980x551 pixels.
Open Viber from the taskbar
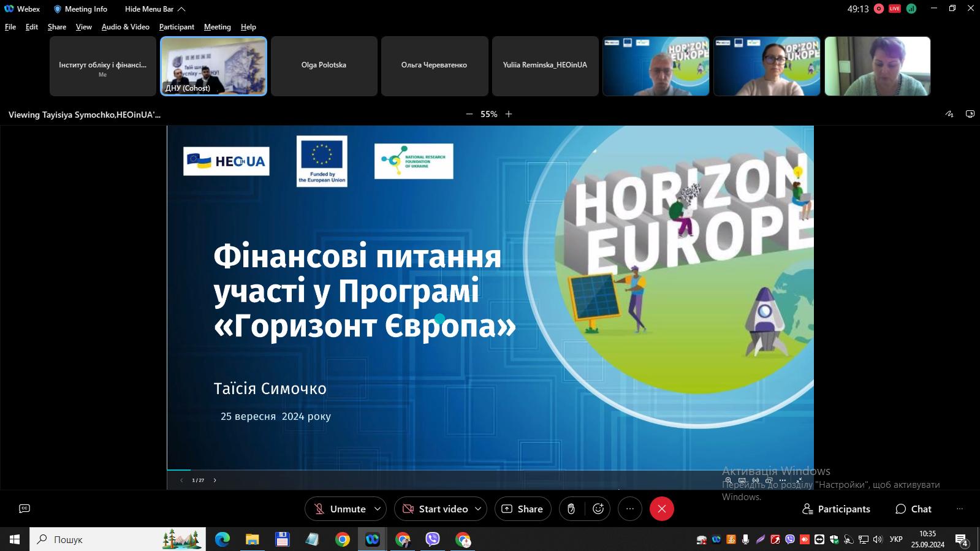click(x=433, y=539)
